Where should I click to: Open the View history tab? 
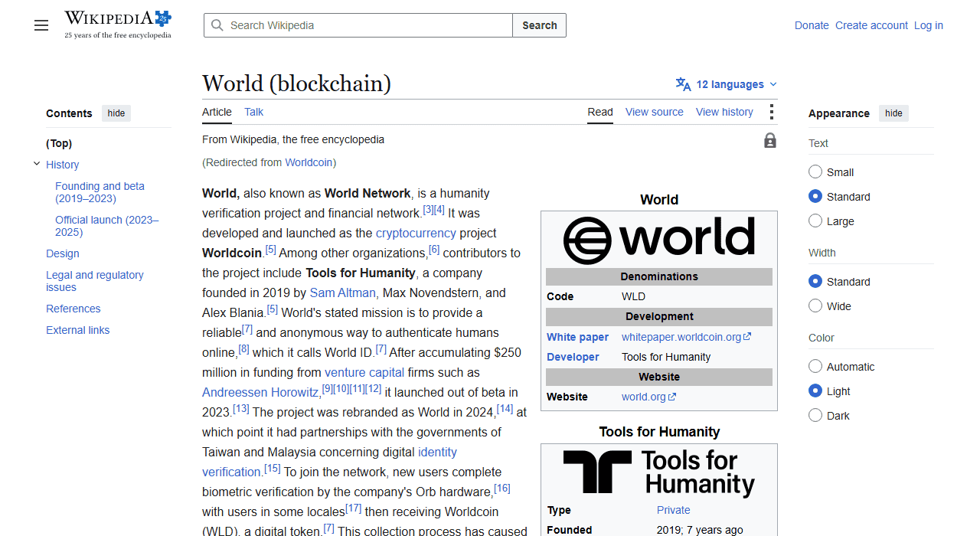click(724, 112)
